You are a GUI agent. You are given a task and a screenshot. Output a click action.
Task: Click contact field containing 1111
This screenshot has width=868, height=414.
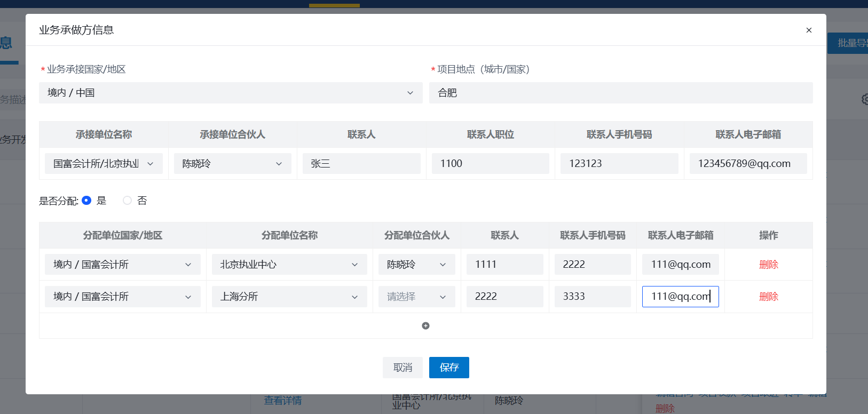[x=505, y=265]
